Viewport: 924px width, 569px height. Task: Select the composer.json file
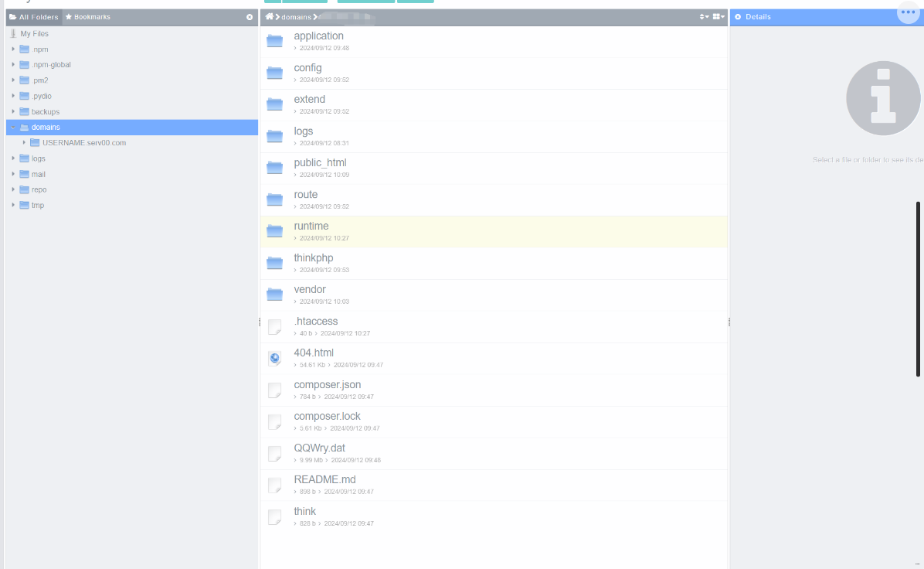tap(327, 384)
